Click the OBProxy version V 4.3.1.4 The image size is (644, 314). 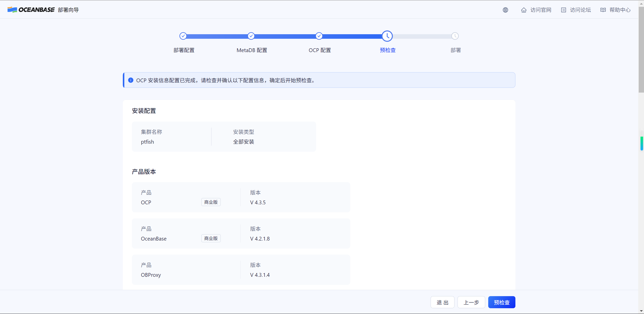click(260, 275)
